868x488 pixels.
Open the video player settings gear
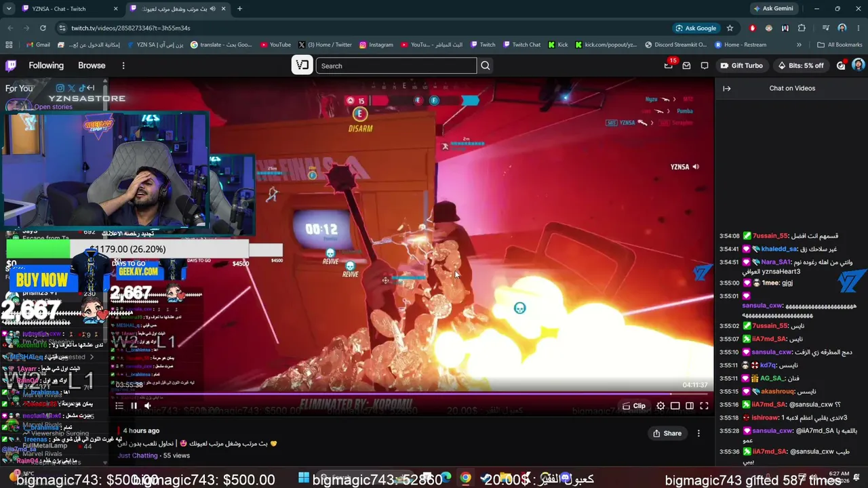[x=660, y=406]
